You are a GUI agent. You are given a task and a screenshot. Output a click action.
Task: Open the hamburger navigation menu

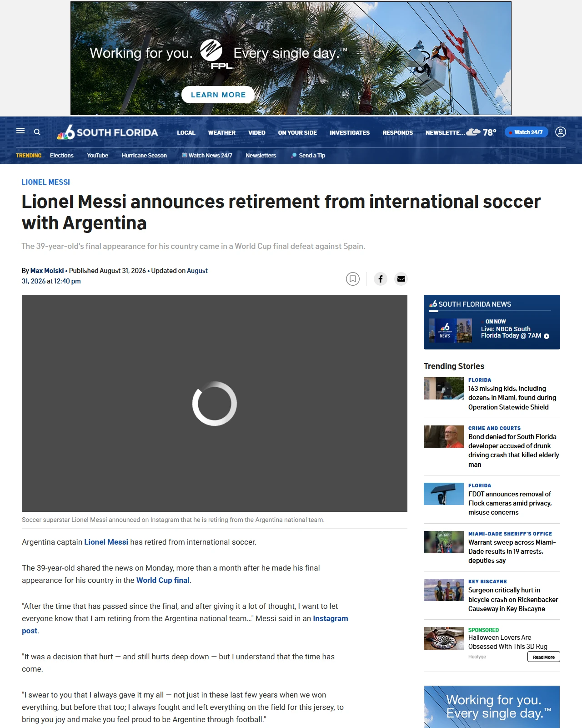(x=20, y=131)
